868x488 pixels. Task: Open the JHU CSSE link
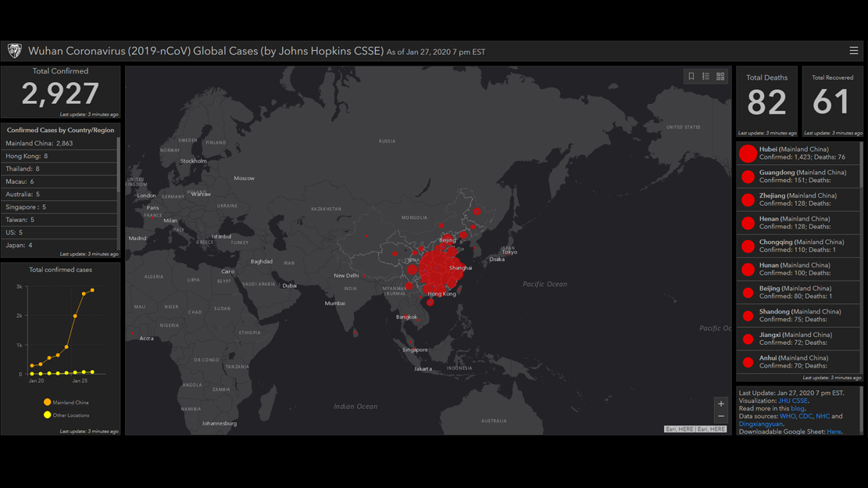[x=793, y=401]
